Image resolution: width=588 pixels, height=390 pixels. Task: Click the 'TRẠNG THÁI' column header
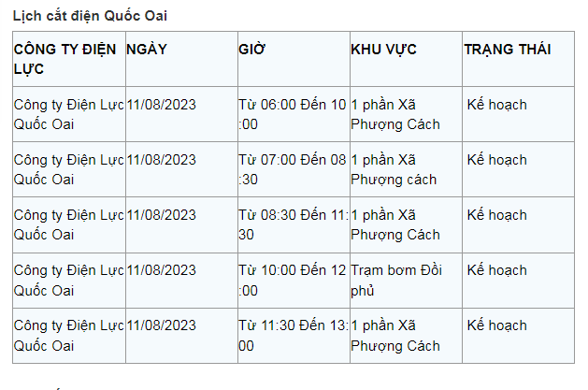507,50
